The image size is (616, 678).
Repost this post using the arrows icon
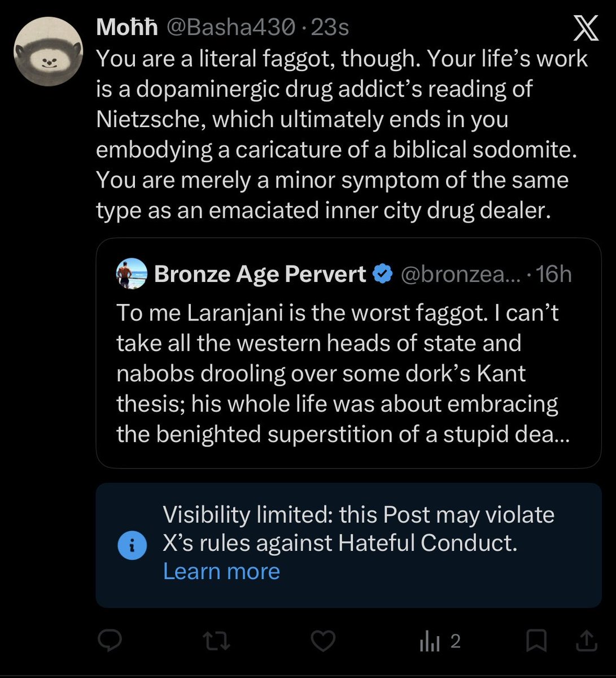tap(216, 641)
